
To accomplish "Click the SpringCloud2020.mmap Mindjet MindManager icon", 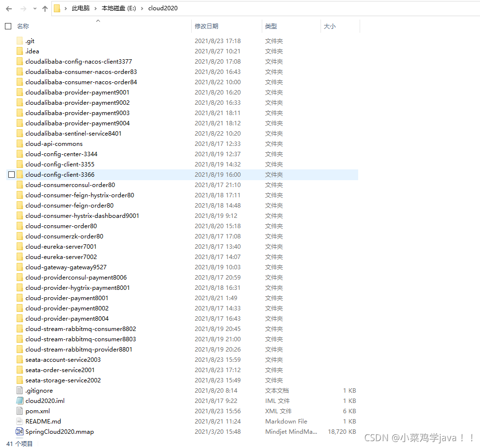I will tap(19, 431).
